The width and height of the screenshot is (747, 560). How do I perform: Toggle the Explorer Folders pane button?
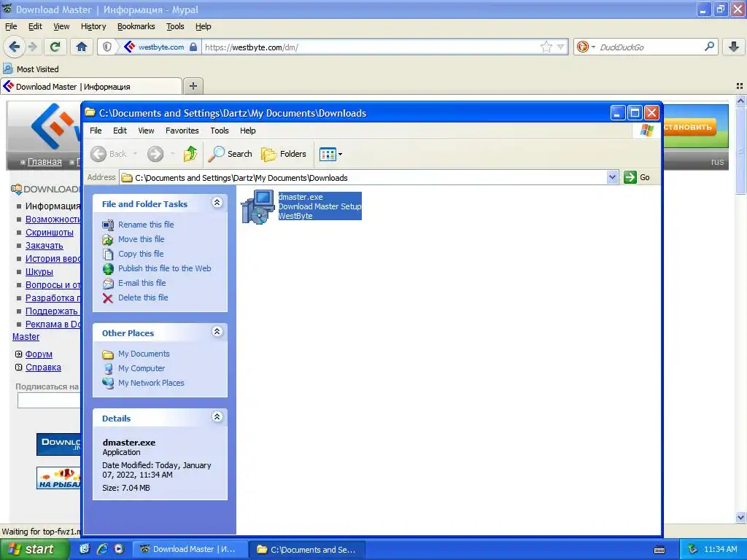(x=284, y=154)
